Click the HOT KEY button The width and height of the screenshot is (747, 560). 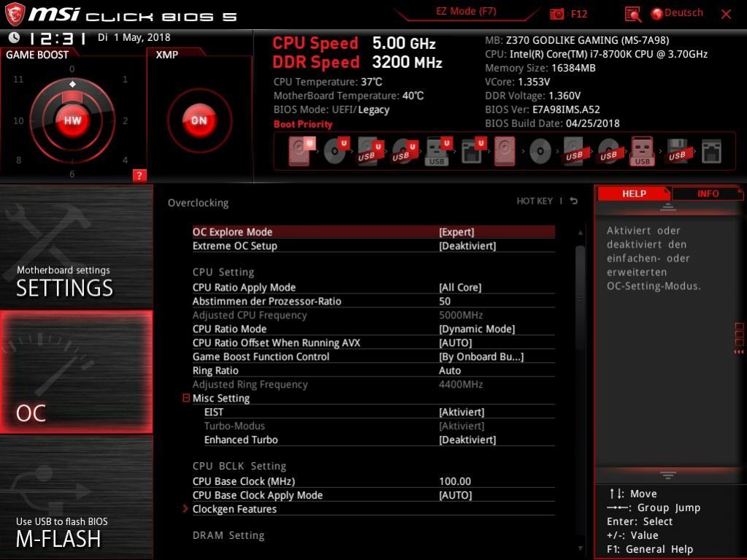[535, 201]
